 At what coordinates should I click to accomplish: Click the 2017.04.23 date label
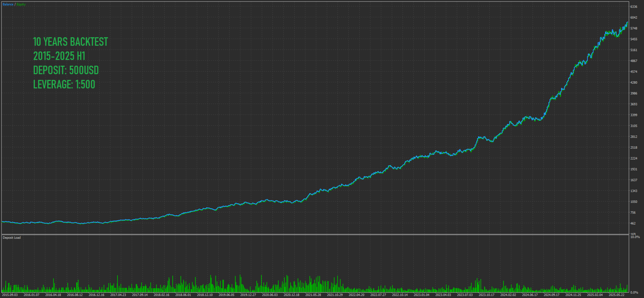pyautogui.click(x=118, y=295)
